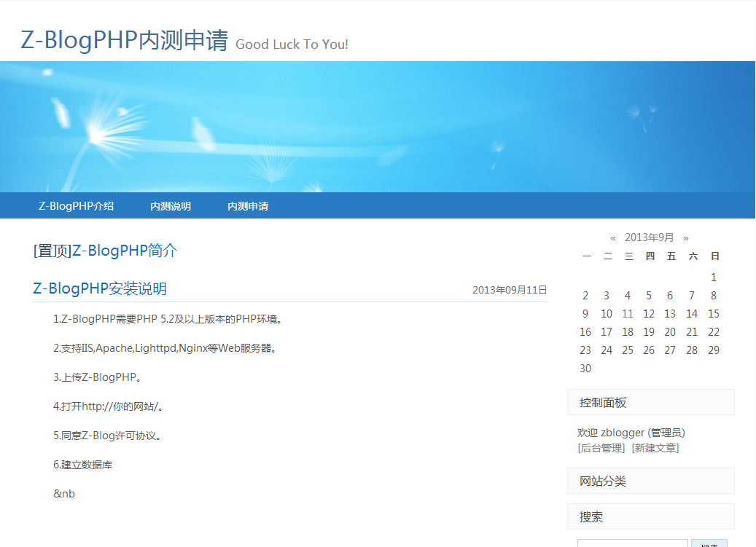Click the 新建文章 new post link
The image size is (756, 547).
pyautogui.click(x=655, y=448)
